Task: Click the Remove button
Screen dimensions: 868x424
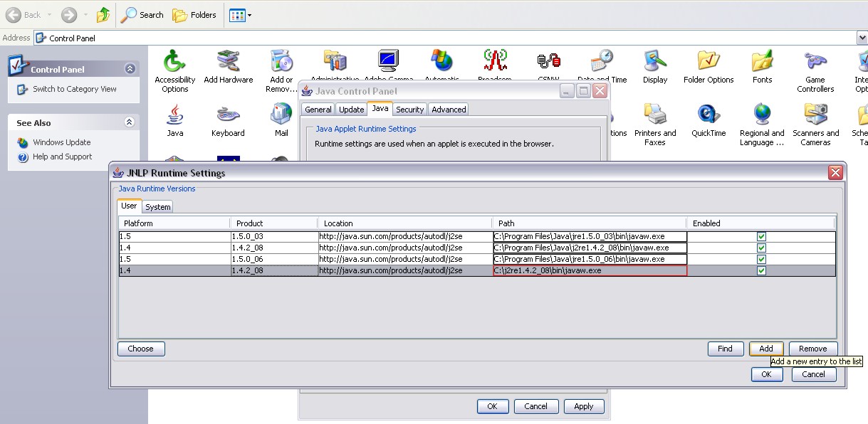Action: [x=813, y=349]
